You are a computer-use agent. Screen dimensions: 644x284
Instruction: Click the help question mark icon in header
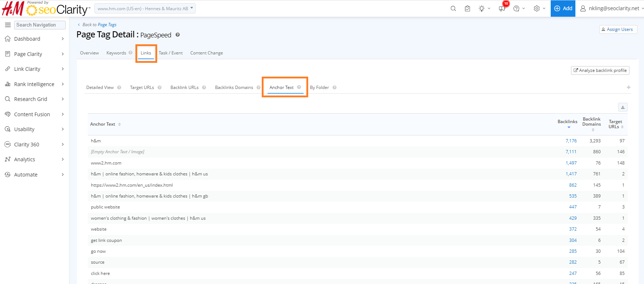tap(516, 8)
